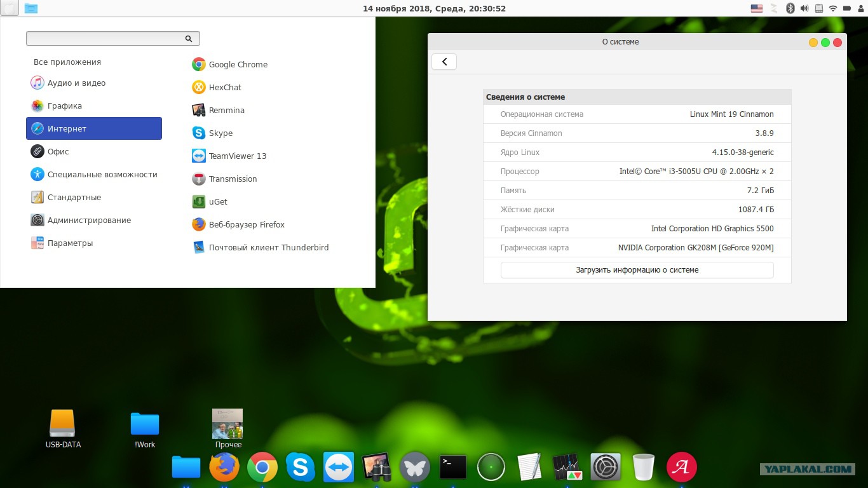Launch Transmission from the menu list
868x488 pixels.
point(225,179)
